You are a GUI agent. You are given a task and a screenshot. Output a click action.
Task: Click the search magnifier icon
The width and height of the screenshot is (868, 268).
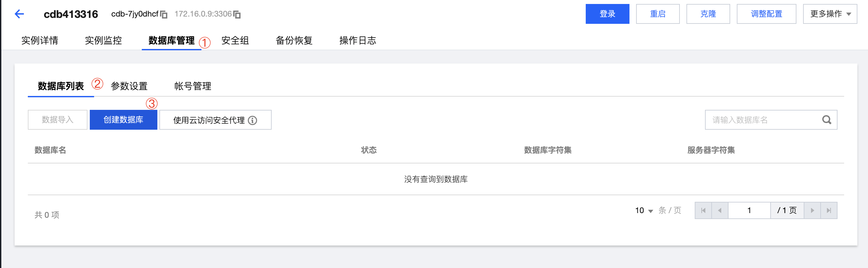coord(827,120)
